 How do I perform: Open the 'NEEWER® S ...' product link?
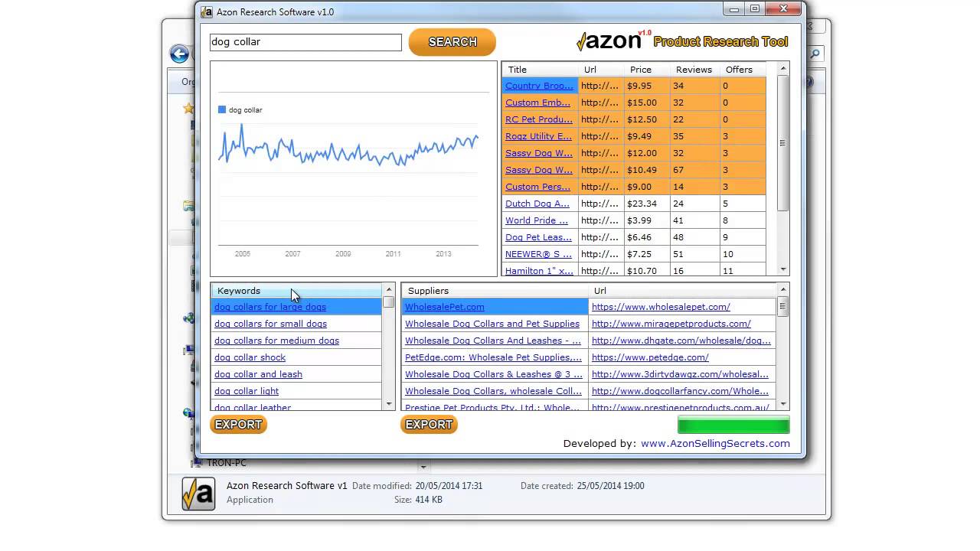click(538, 254)
